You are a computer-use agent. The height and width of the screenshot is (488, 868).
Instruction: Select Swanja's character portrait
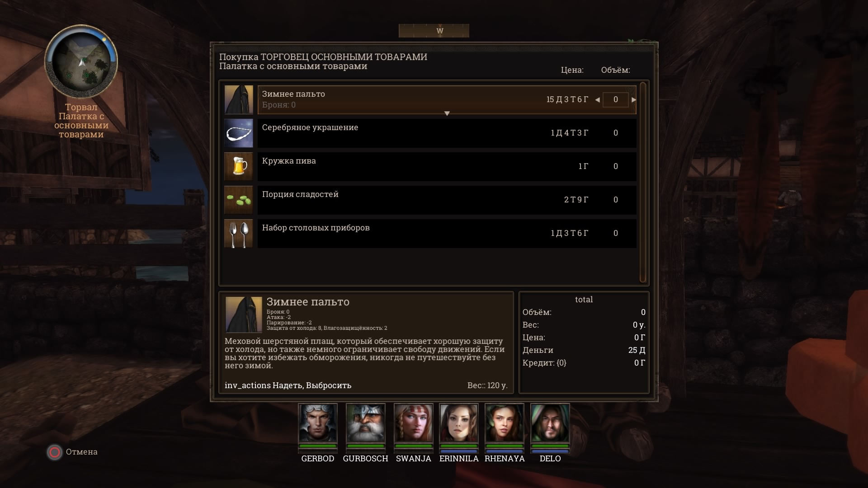[x=414, y=423]
